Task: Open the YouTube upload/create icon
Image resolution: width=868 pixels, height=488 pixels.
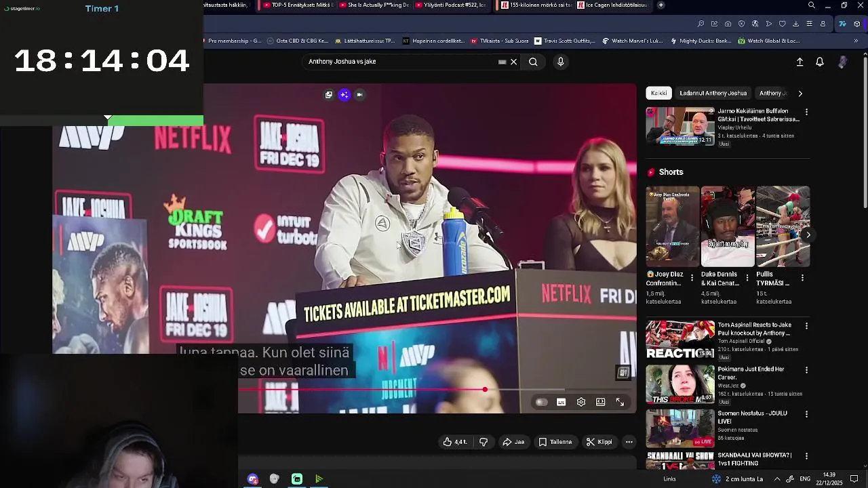Action: pyautogui.click(x=800, y=62)
